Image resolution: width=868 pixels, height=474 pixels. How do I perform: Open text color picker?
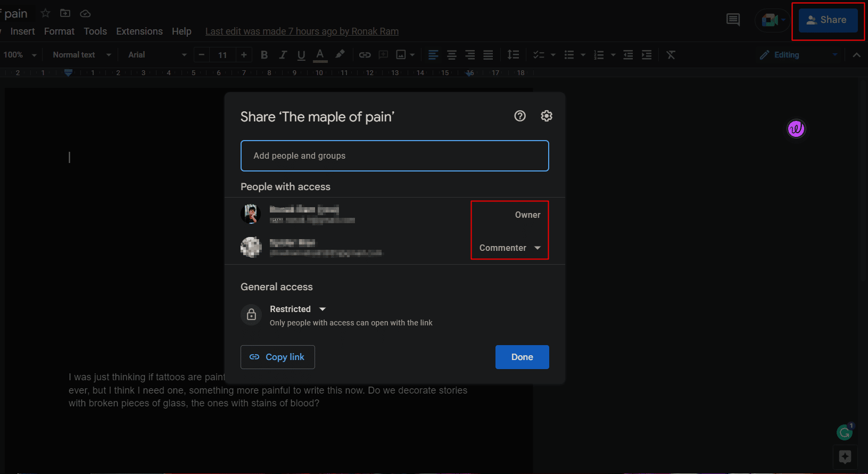coord(320,55)
